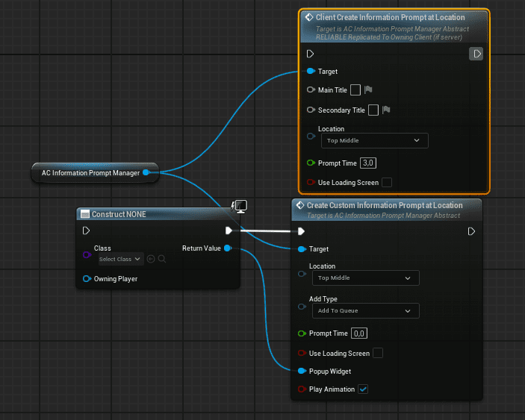The height and width of the screenshot is (420, 525).
Task: Click the Secondary Title input pin
Action: coord(311,110)
